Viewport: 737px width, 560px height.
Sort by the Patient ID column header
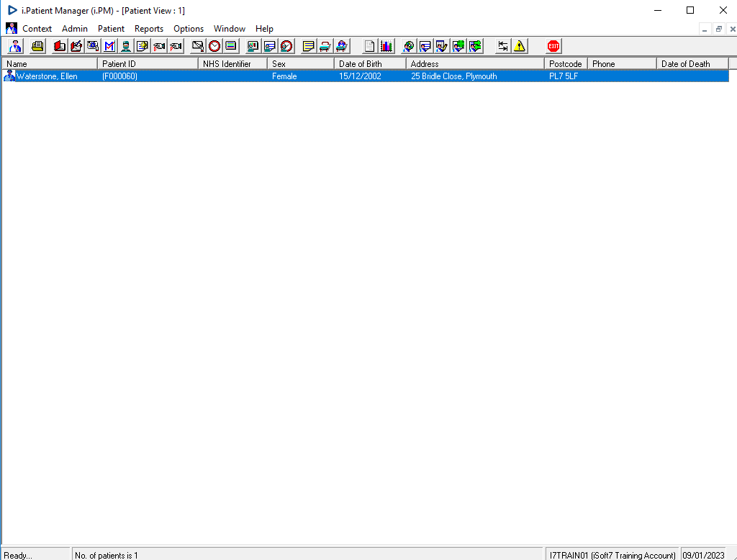tap(148, 63)
